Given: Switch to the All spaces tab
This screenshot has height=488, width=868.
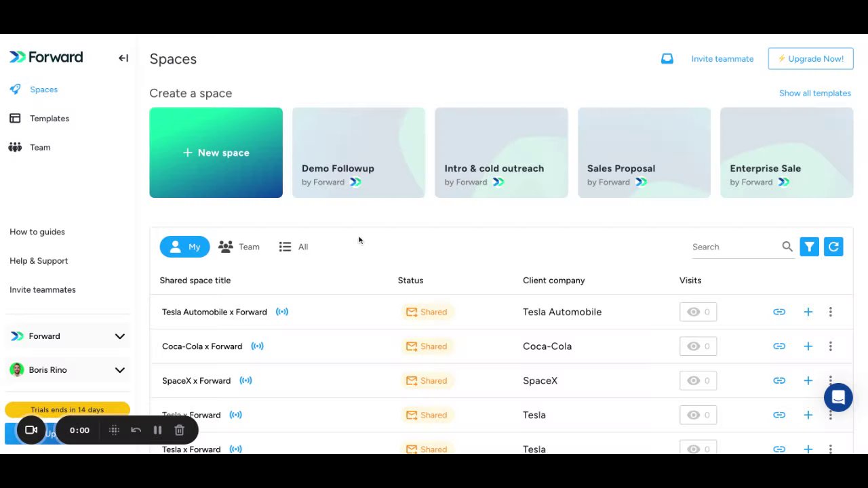Looking at the screenshot, I should pyautogui.click(x=294, y=247).
